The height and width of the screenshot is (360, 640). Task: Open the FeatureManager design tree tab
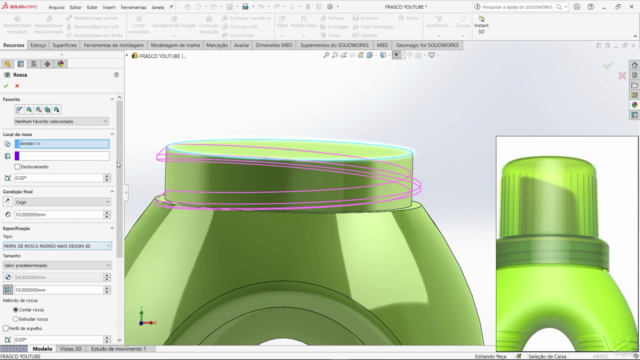(7, 64)
